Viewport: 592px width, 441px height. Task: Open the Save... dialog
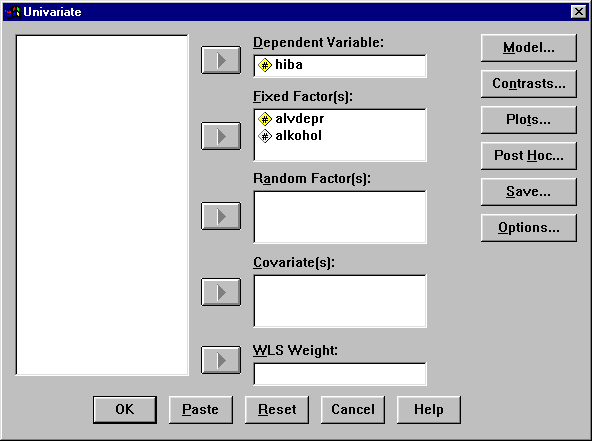coord(529,192)
